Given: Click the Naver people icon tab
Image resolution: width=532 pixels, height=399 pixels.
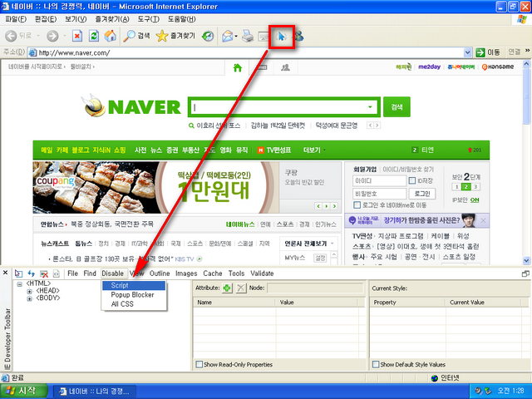Looking at the screenshot, I should (x=286, y=68).
